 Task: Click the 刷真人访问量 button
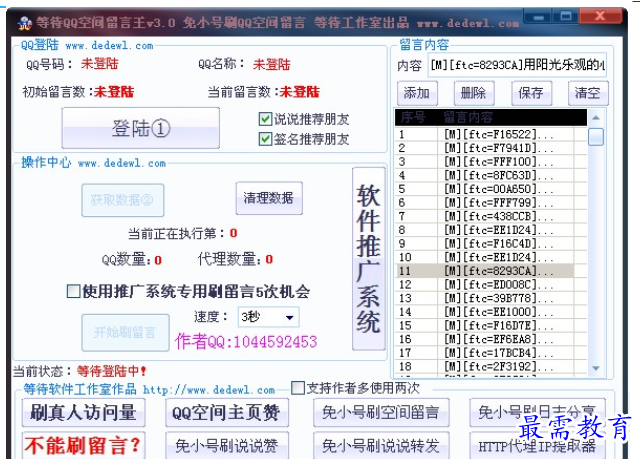84,412
